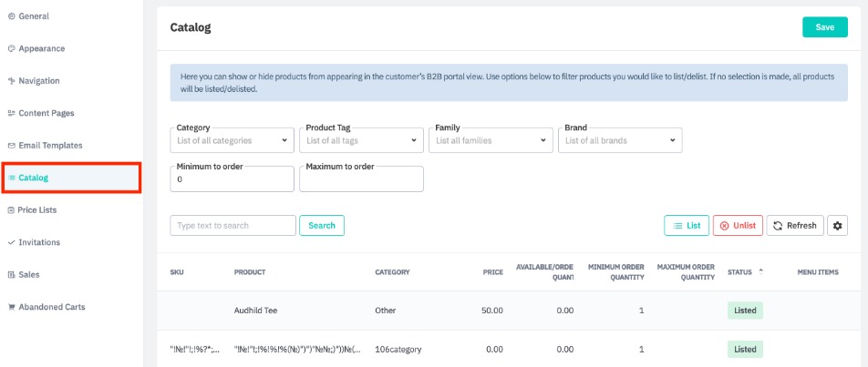Open the Category dropdown
Screen dimensions: 868x367
tap(232, 141)
